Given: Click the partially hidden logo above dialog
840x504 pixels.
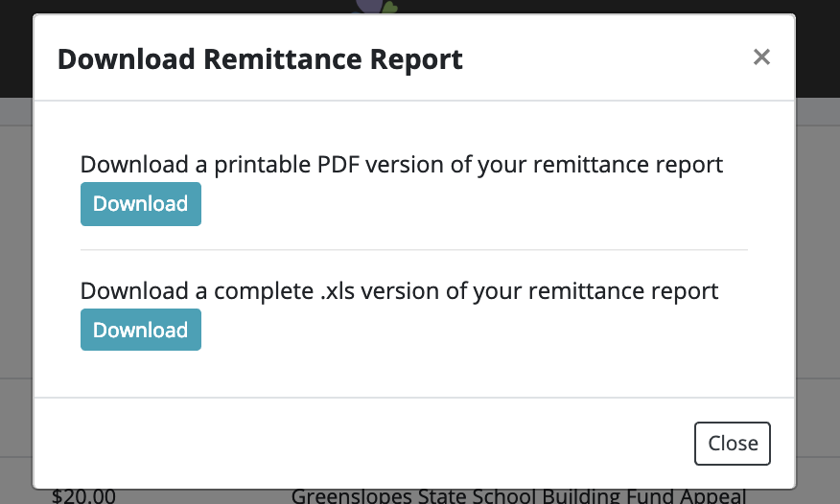Looking at the screenshot, I should [375, 7].
